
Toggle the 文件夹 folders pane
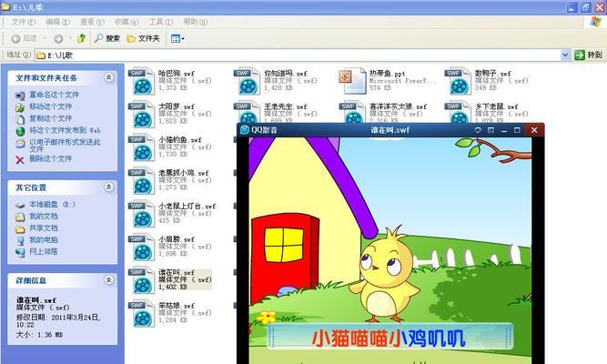pyautogui.click(x=143, y=38)
